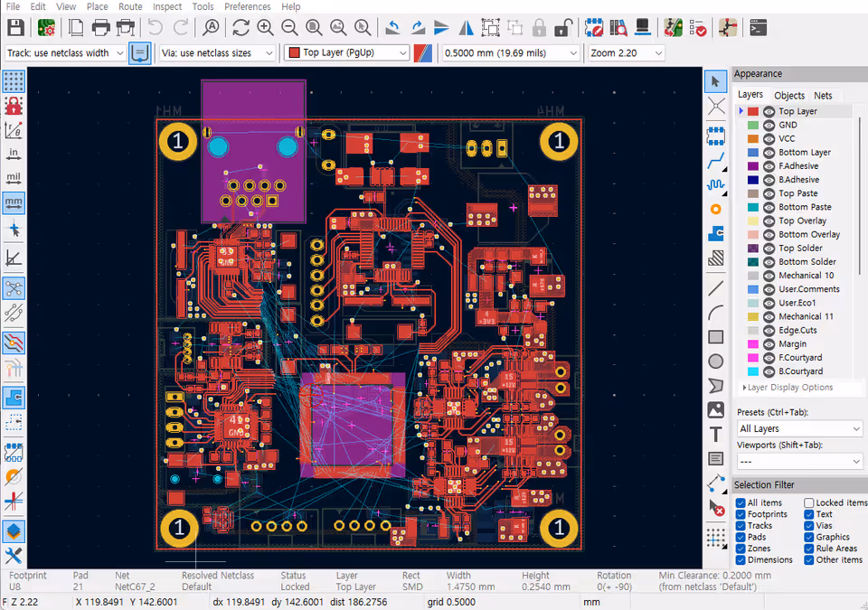868x610 pixels.
Task: Open Board Setup icon
Action: tap(46, 28)
